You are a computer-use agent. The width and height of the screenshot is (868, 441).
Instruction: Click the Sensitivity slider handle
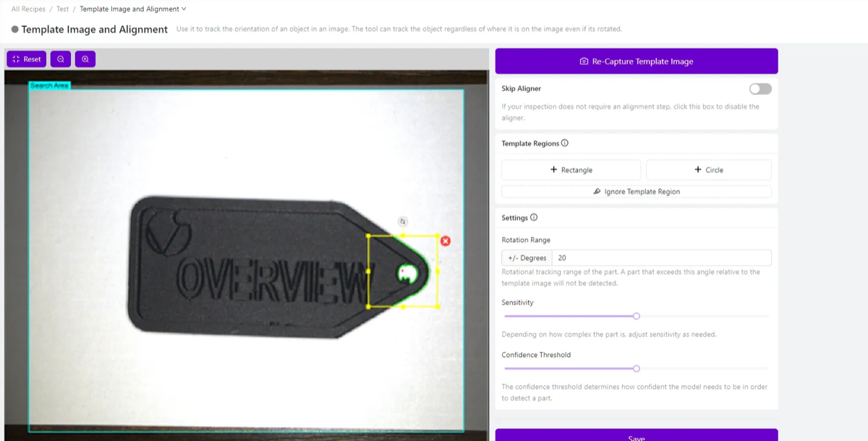tap(636, 316)
